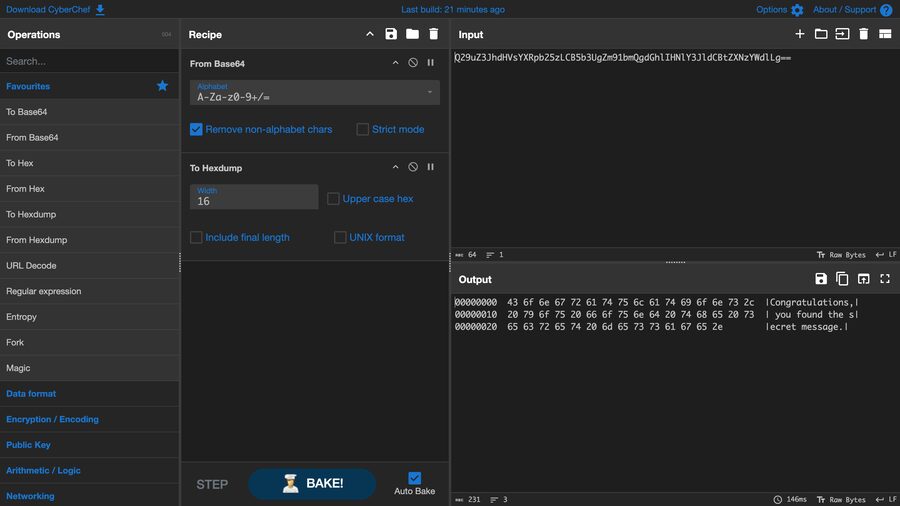Select To Base64 operation
Screen dimensions: 900x506
pyautogui.click(x=90, y=112)
